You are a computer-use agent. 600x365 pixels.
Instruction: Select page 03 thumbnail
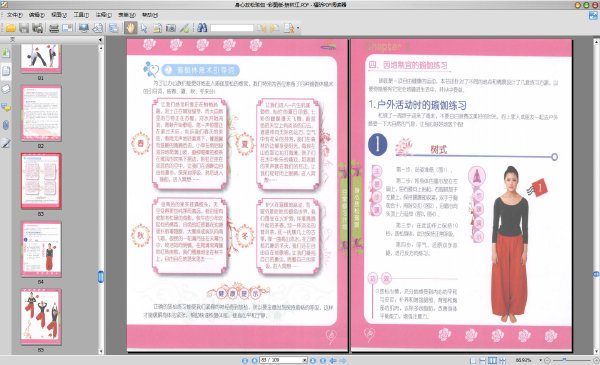coord(41,181)
